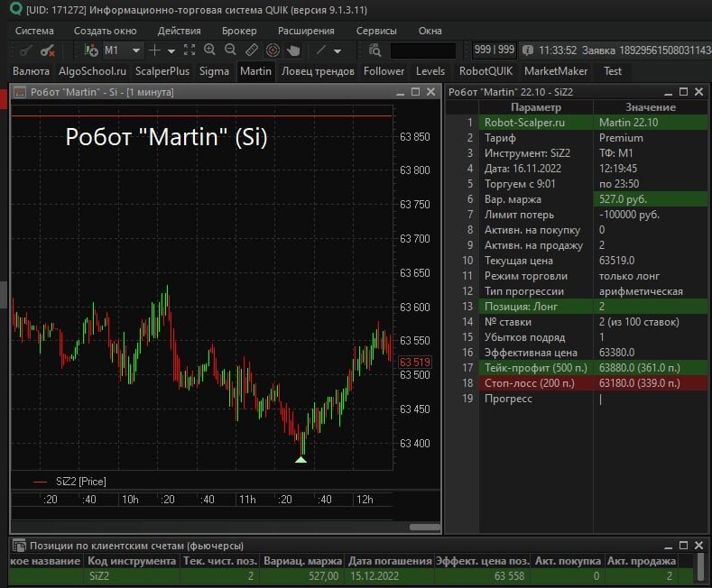The image size is (712, 588).
Task: Click the fit-to-screen expand icon
Action: point(190,50)
